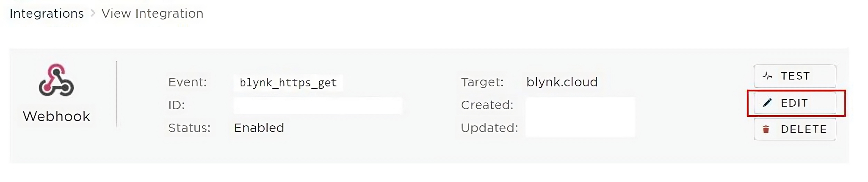Viewport: 868px width, 182px height.
Task: Click the Target: field label
Action: click(482, 82)
